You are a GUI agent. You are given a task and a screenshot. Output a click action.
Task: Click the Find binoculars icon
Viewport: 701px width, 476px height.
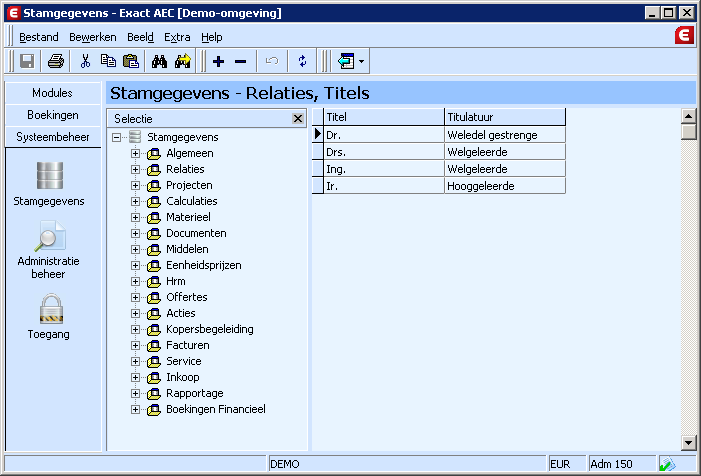pyautogui.click(x=159, y=61)
